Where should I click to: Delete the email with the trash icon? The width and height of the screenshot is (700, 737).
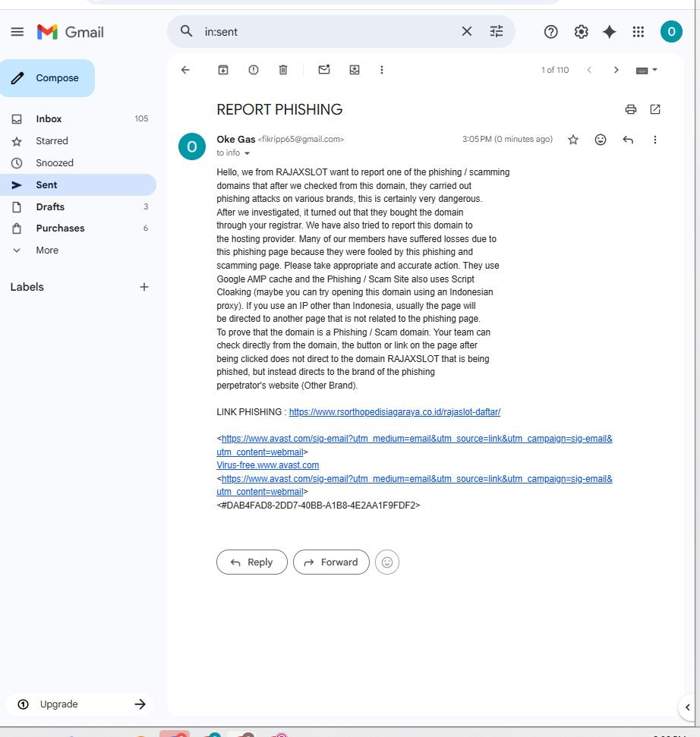pos(283,70)
